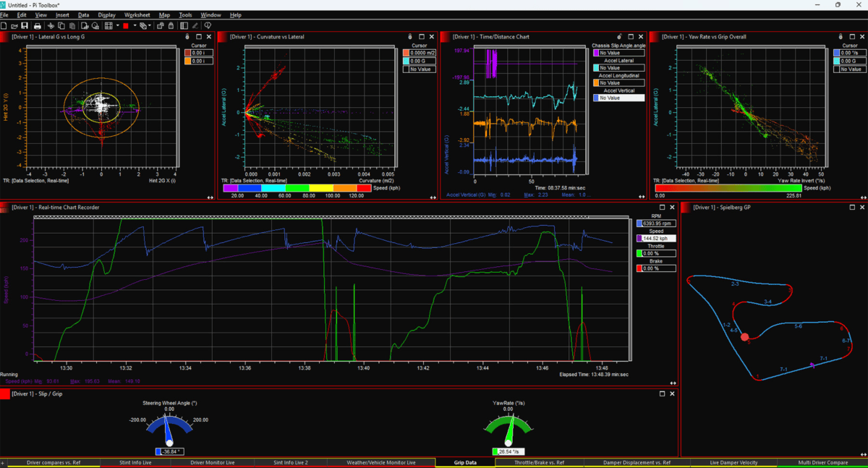Screen dimensions: 868x468
Task: Click the padlock toolbar icon
Action: pos(171,25)
